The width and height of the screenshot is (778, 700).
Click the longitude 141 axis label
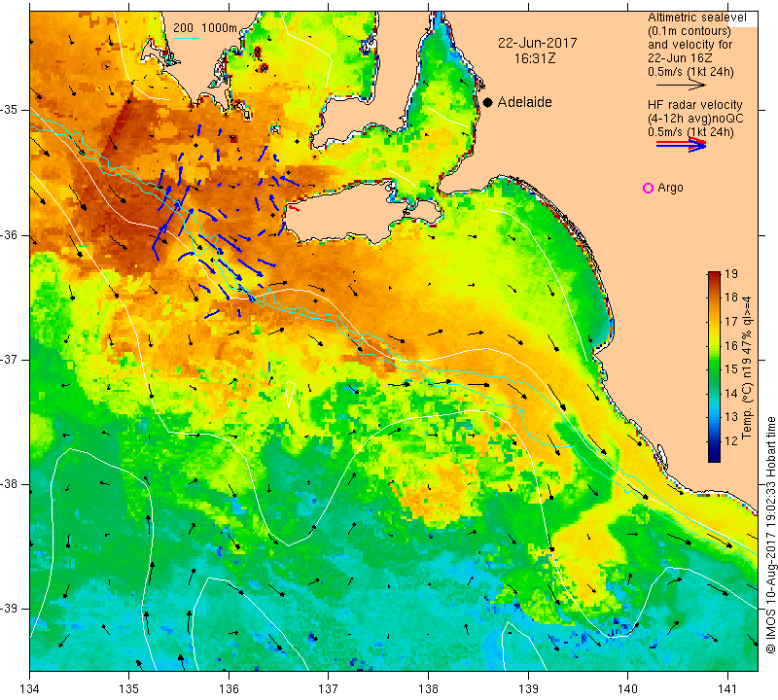(x=727, y=688)
